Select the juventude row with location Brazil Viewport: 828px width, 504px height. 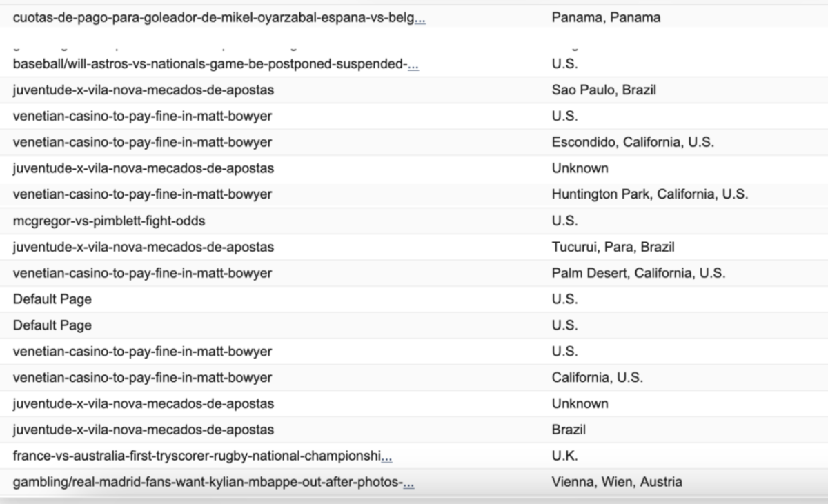click(x=414, y=430)
